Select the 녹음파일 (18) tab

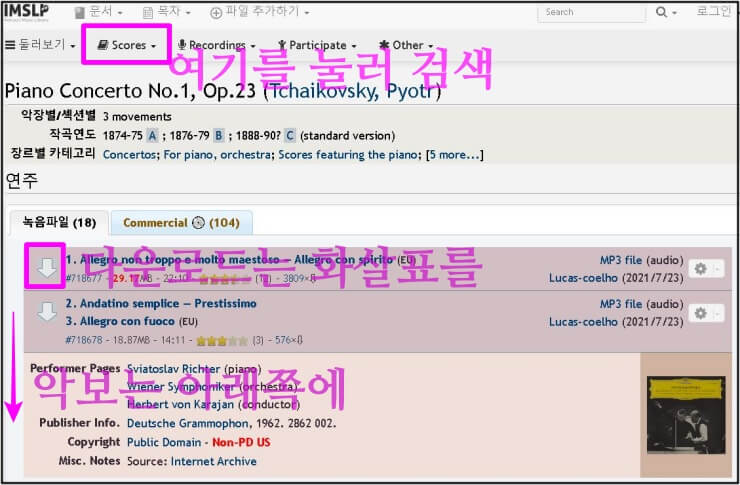tap(59, 223)
